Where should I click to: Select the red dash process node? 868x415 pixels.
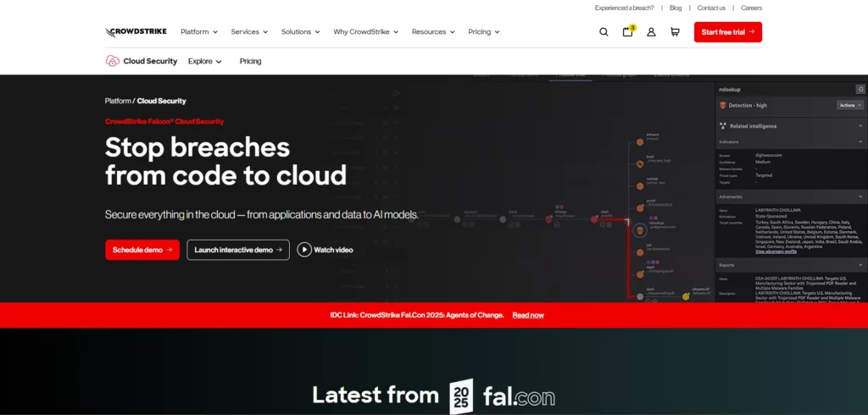594,219
